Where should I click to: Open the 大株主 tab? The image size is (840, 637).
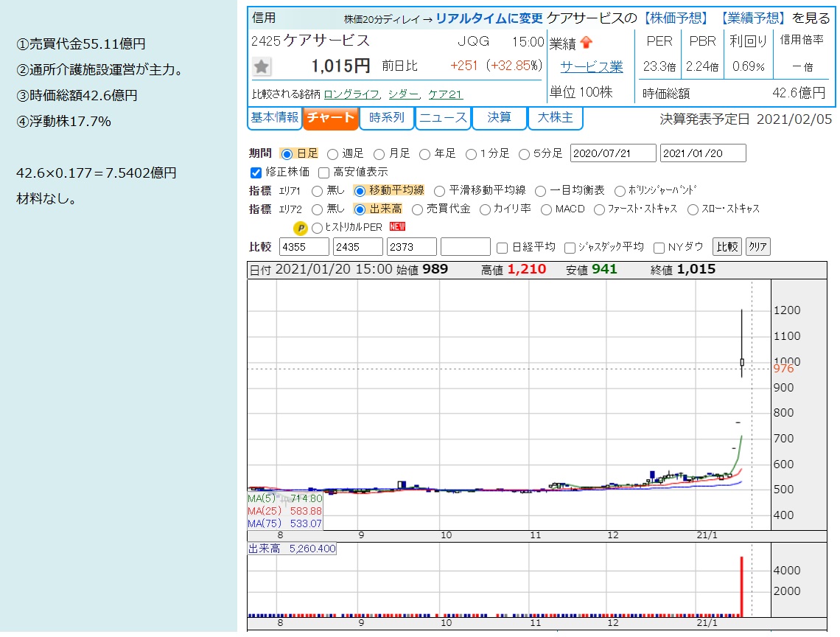pos(556,118)
